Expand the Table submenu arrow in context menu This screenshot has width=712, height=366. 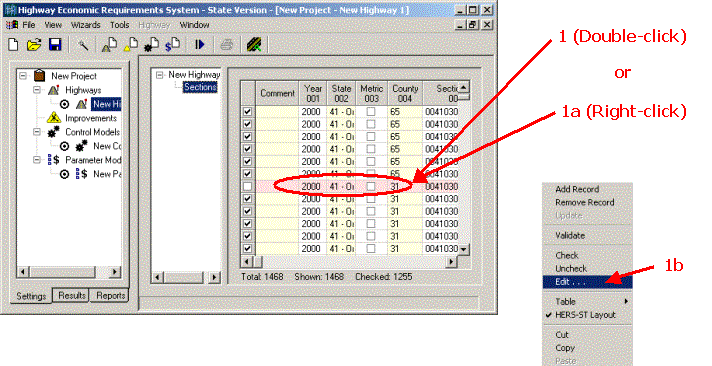point(626,301)
